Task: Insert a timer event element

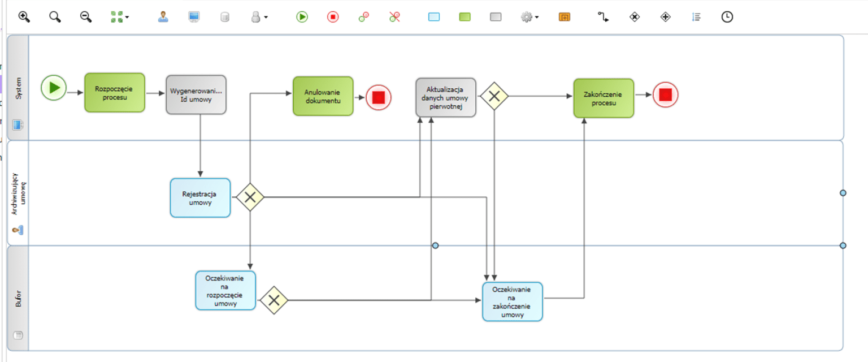Action: click(727, 17)
